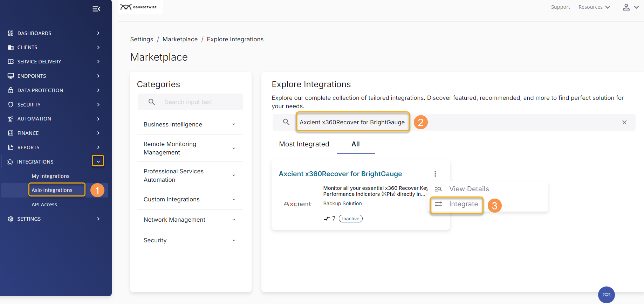Switch to the All tab
The height and width of the screenshot is (304, 644).
click(356, 144)
